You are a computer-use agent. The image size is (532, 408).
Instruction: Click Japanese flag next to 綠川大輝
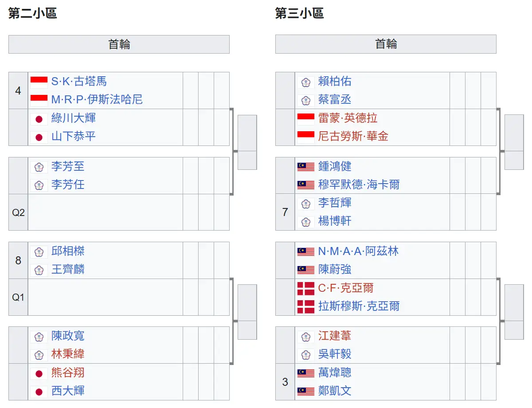[39, 119]
